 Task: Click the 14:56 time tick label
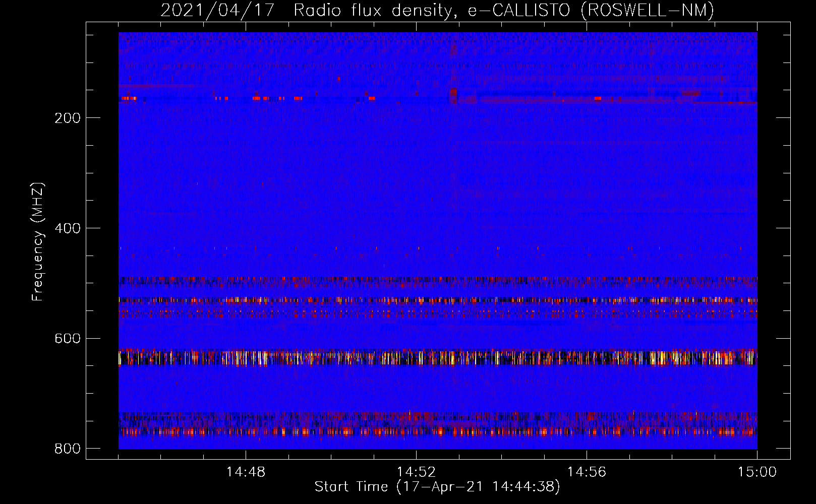[587, 472]
